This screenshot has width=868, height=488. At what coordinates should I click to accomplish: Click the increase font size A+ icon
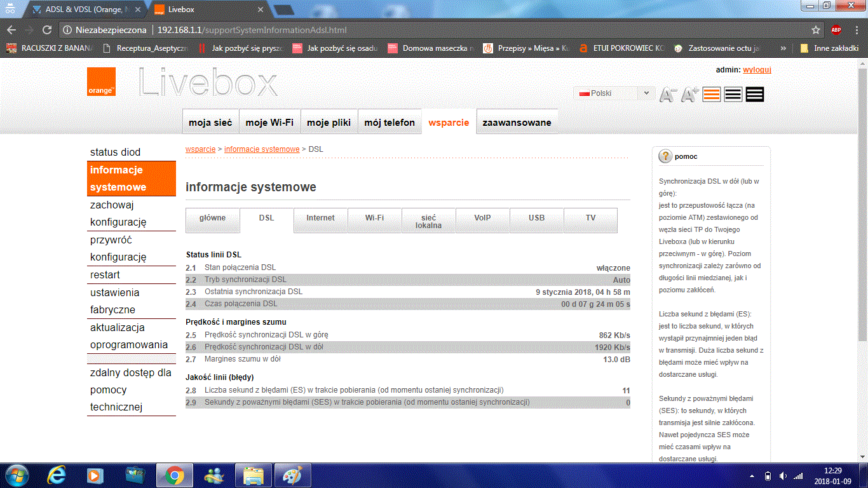[689, 95]
